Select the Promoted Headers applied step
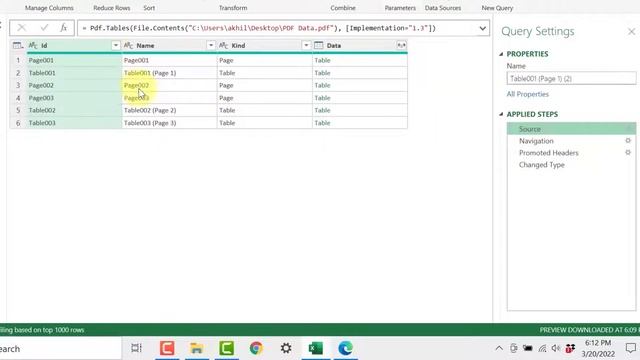Viewport: 640px width, 360px height. [571, 153]
